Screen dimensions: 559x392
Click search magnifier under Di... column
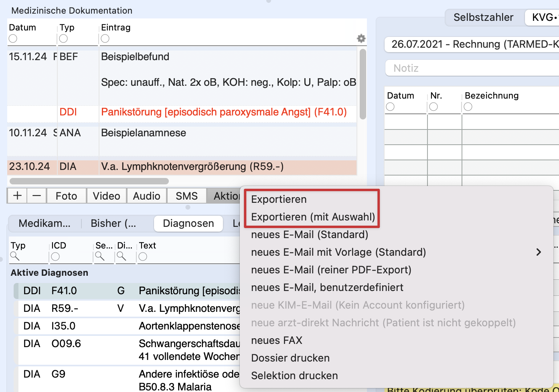[121, 257]
